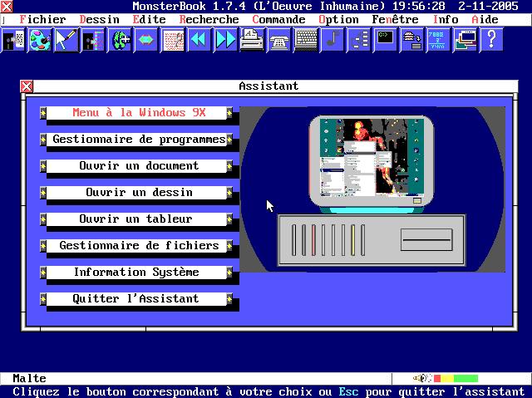
Task: Click the date 2-11-2005 in title bar
Action: [488, 6]
